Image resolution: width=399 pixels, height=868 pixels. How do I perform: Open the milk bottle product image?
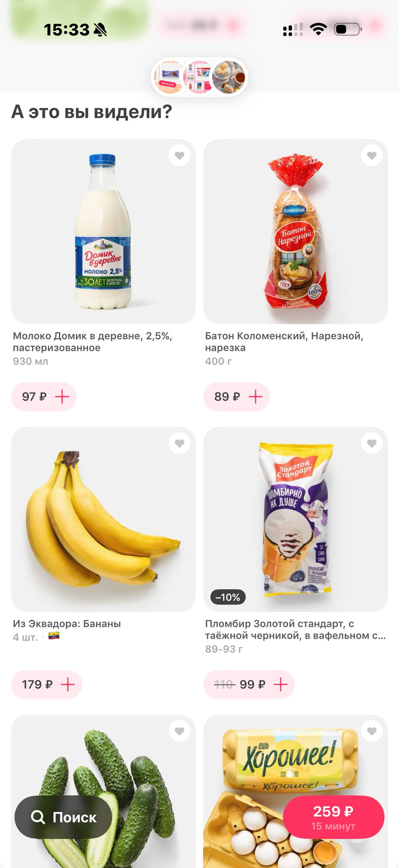(x=103, y=231)
